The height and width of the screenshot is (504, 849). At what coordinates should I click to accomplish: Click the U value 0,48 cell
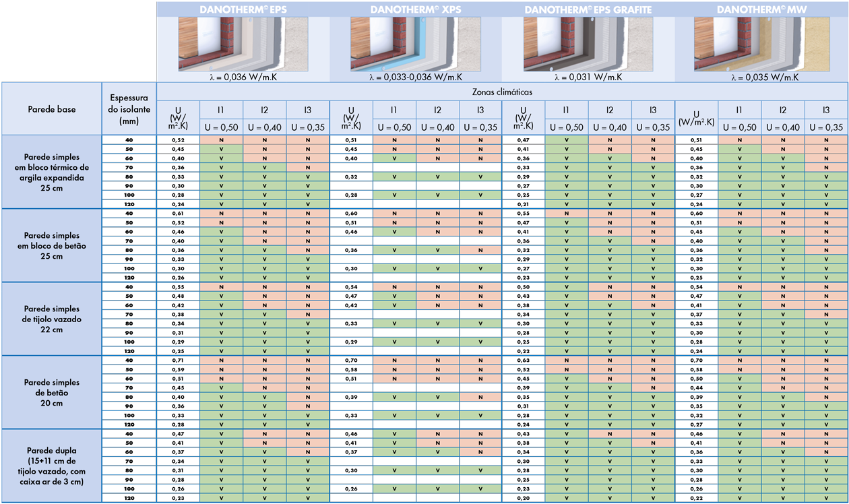[x=178, y=296]
